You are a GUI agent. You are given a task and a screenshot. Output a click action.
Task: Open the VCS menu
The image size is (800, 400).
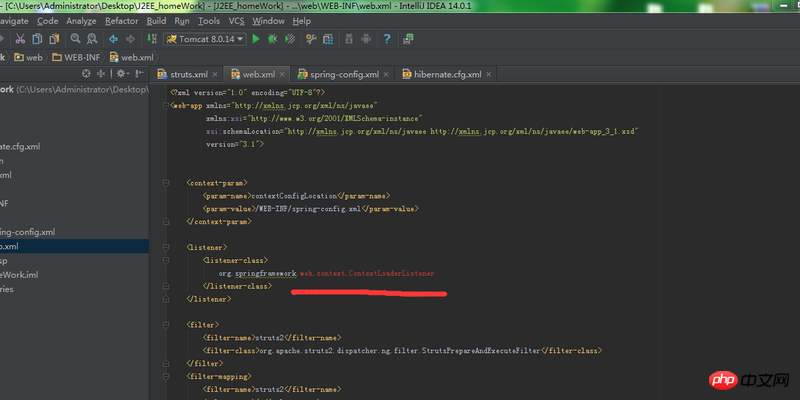click(x=236, y=20)
